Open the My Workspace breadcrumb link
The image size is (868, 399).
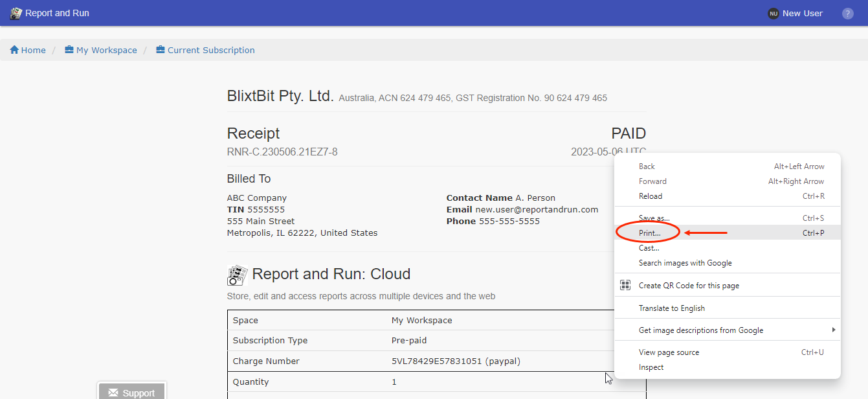[x=106, y=50]
